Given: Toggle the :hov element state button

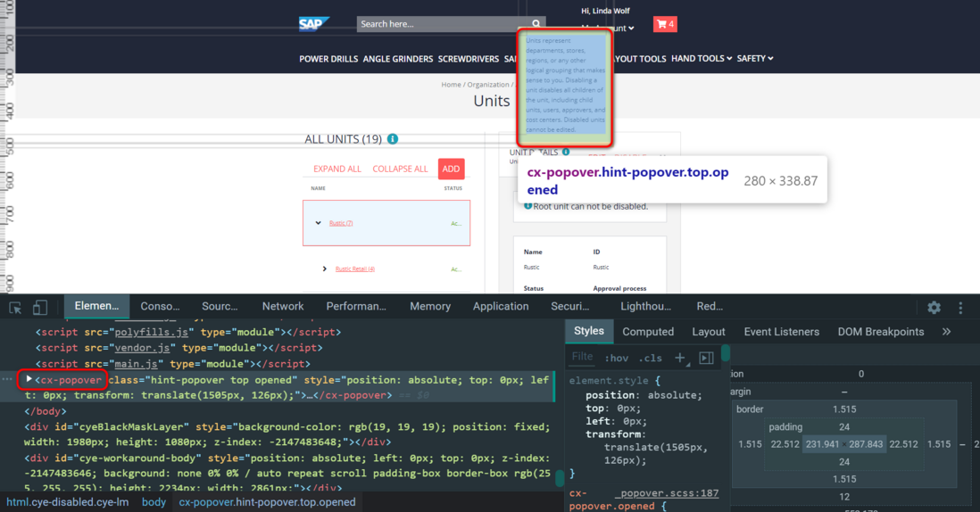Looking at the screenshot, I should tap(616, 358).
